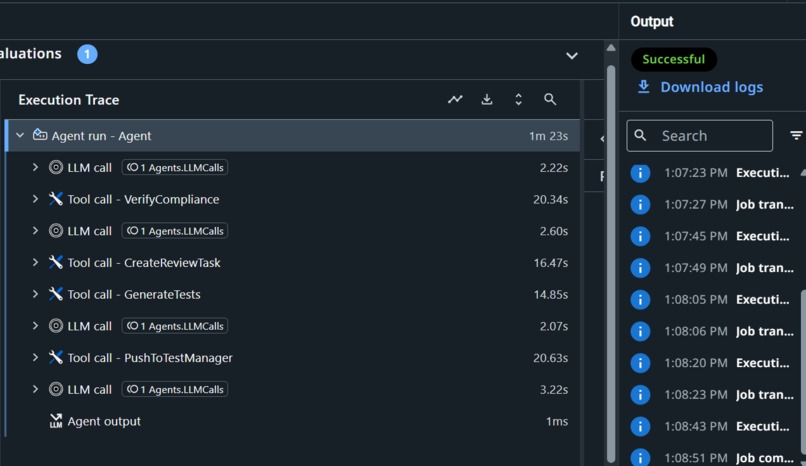Open Agents.LLMCalls badge on 3.22s row

click(175, 389)
